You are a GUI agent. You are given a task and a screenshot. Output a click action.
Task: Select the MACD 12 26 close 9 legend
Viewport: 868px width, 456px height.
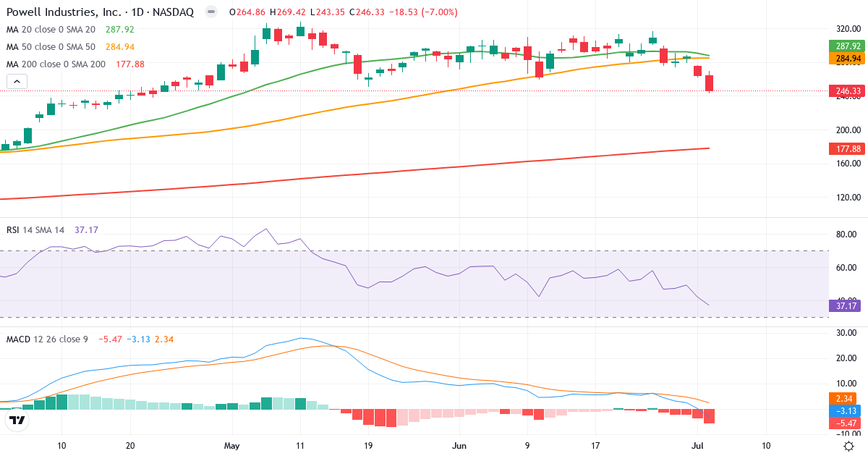[x=47, y=339]
